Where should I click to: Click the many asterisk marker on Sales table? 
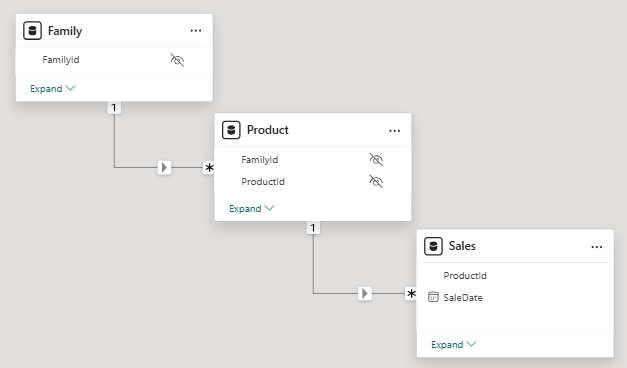pos(411,294)
